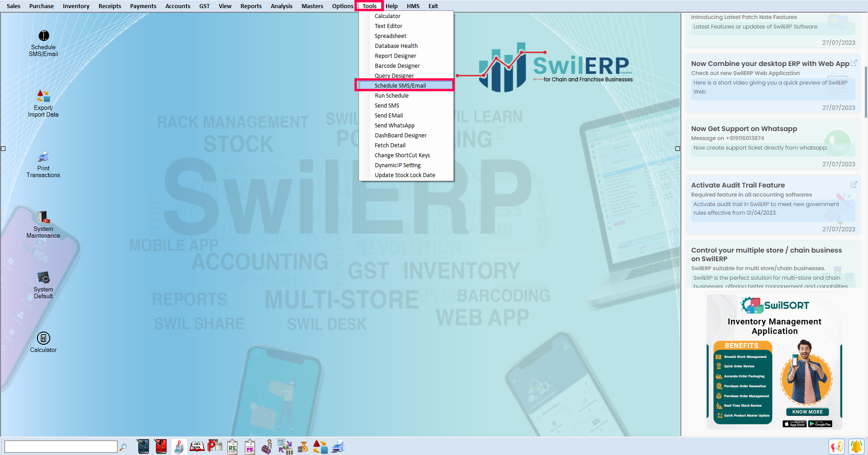The width and height of the screenshot is (868, 455).
Task: Select Report Designer from Tools menu
Action: [x=406, y=56]
